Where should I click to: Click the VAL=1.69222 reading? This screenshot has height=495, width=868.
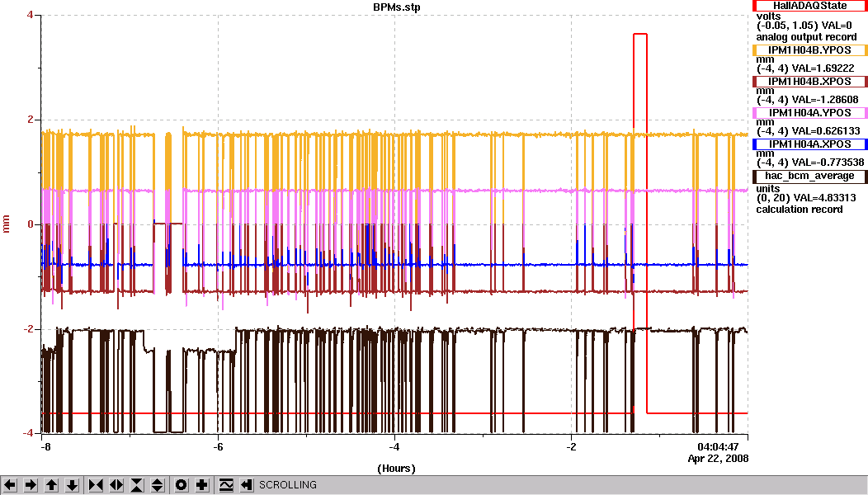coord(823,68)
